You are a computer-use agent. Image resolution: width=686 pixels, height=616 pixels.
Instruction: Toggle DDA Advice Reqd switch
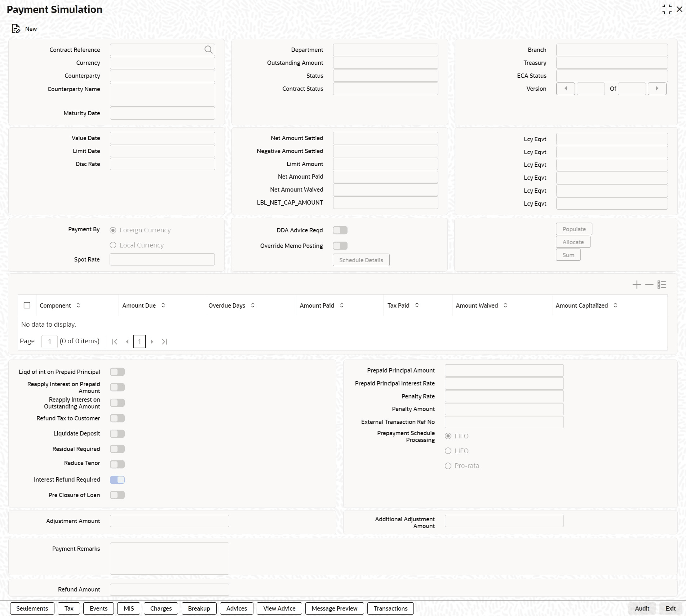(340, 230)
